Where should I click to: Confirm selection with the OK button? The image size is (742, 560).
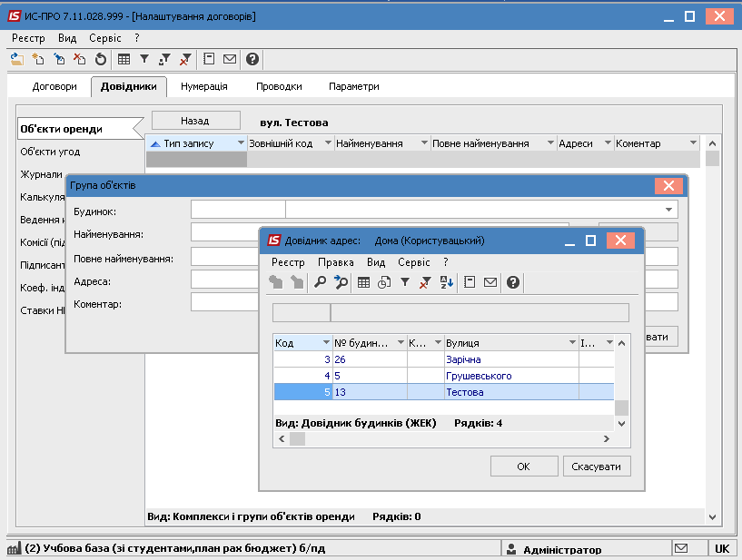[x=524, y=467]
